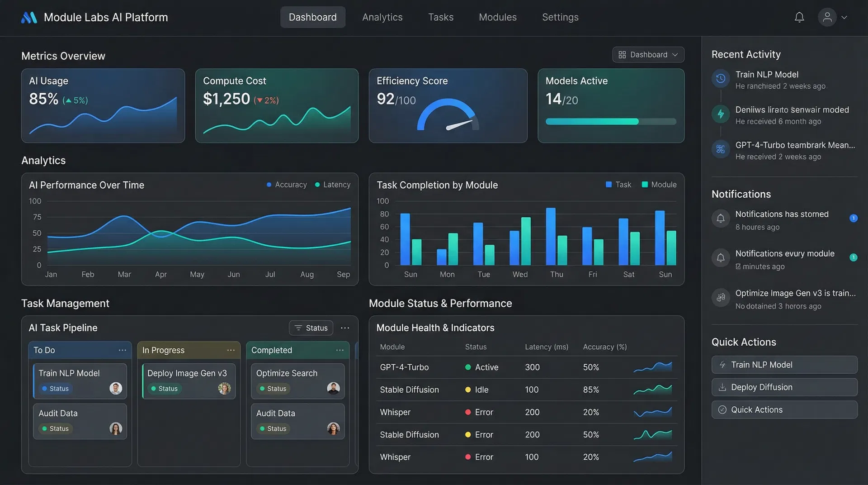Click the bell icon on Notifications has storned

pyautogui.click(x=720, y=218)
